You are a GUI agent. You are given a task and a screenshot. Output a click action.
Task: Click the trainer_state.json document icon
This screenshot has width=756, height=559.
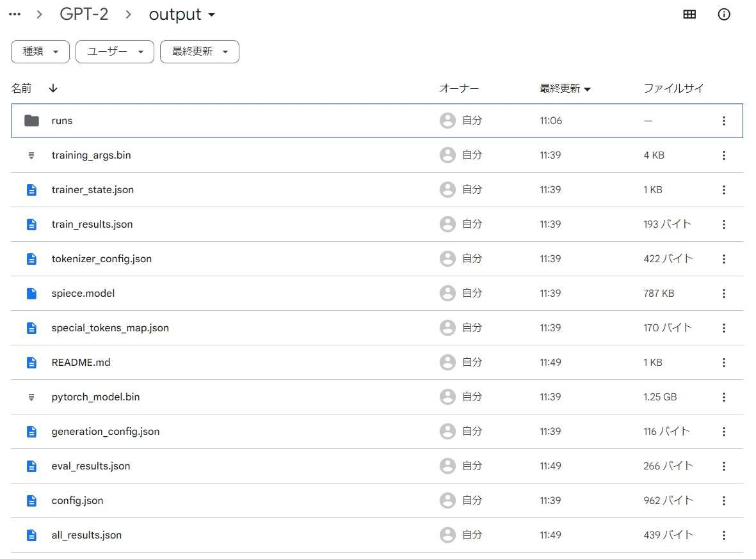(x=31, y=190)
